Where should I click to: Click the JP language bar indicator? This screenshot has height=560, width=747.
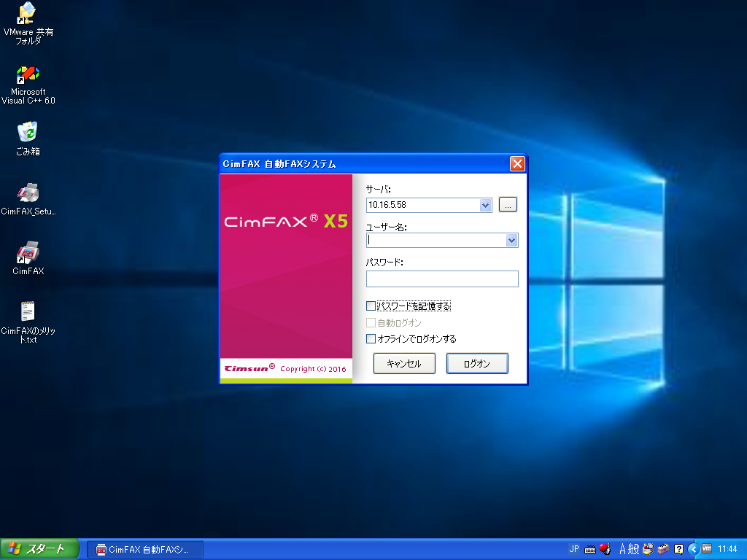click(x=574, y=549)
